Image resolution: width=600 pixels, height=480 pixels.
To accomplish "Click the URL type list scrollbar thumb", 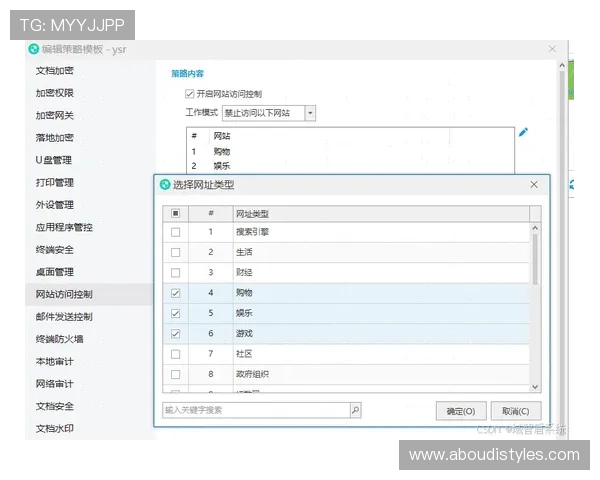I will coord(535,259).
